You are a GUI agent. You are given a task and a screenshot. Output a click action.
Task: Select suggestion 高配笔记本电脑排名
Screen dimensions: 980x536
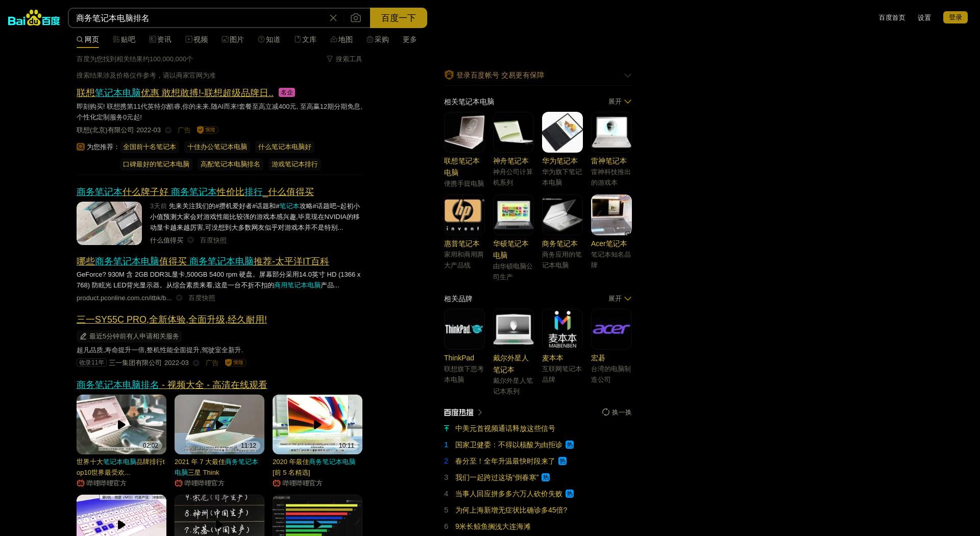(x=230, y=164)
